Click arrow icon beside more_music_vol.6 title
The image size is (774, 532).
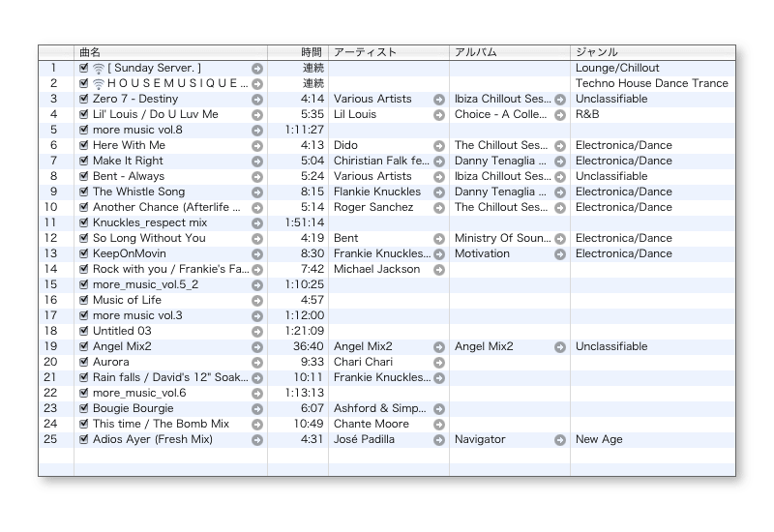pyautogui.click(x=257, y=394)
